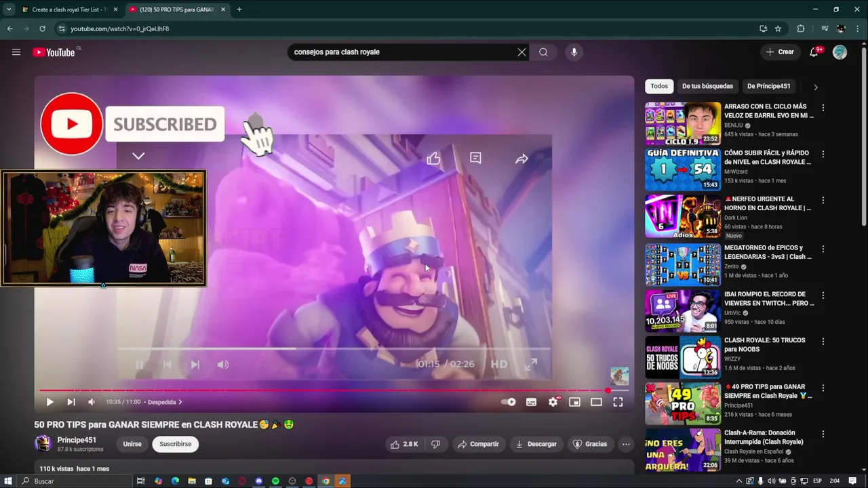
Task: Play the video
Action: coord(50,402)
